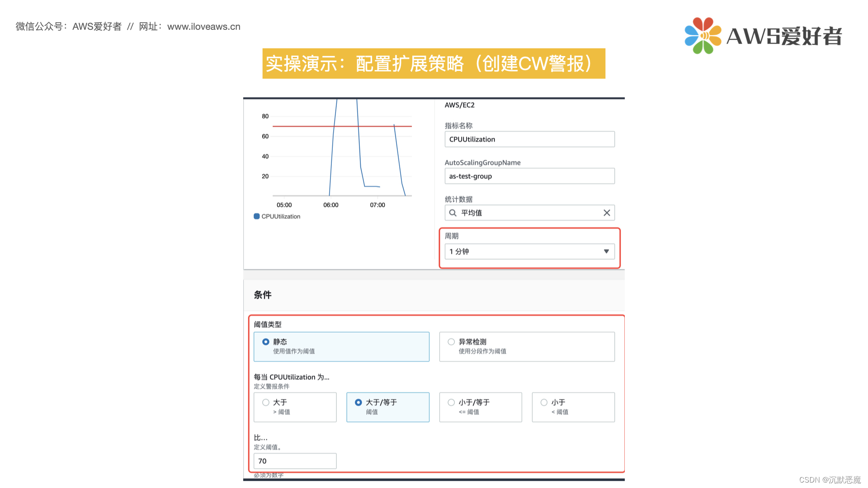
Task: Click the www.iloveaws.cn website address
Action: [204, 27]
